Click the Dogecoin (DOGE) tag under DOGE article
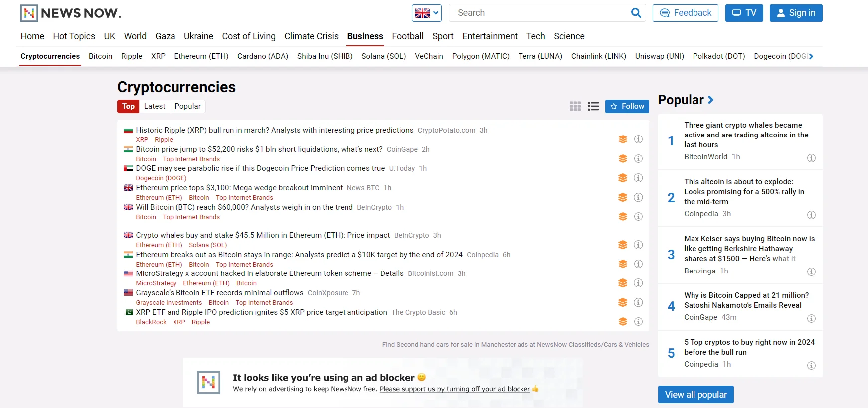This screenshot has width=868, height=408. (x=161, y=178)
